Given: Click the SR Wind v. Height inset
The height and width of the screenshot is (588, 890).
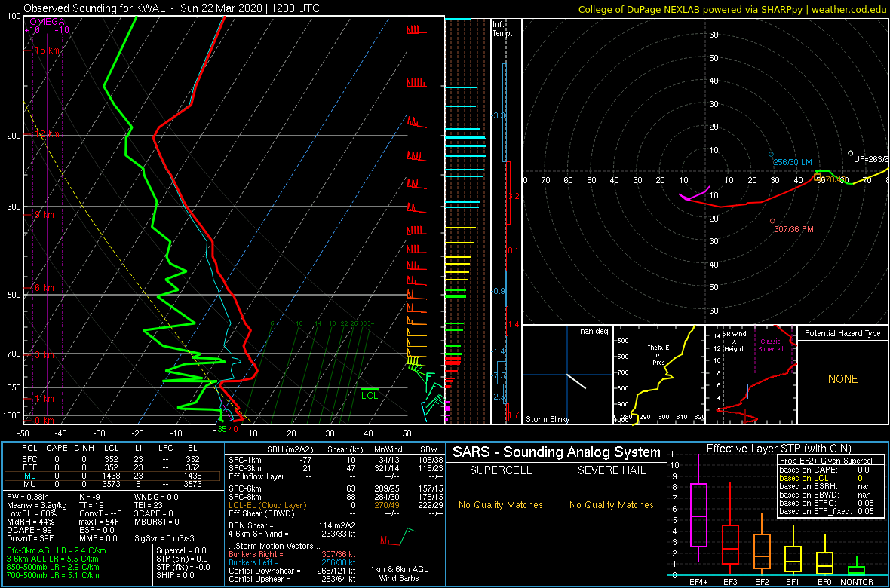Looking at the screenshot, I should 751,373.
